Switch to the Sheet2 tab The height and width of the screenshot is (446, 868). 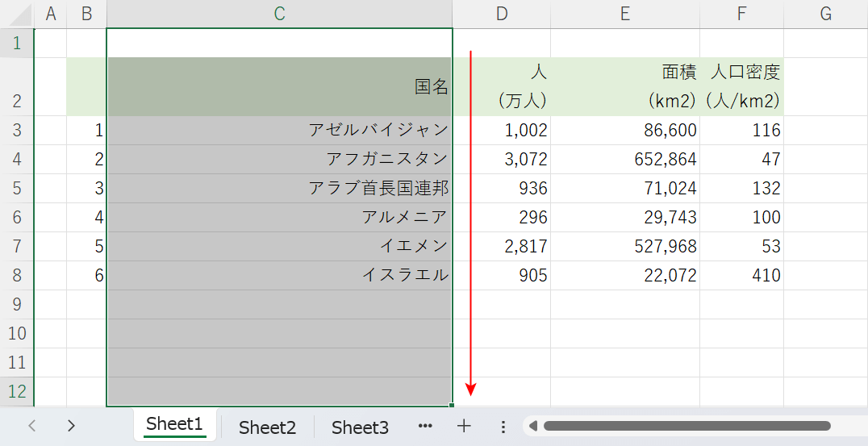(267, 427)
